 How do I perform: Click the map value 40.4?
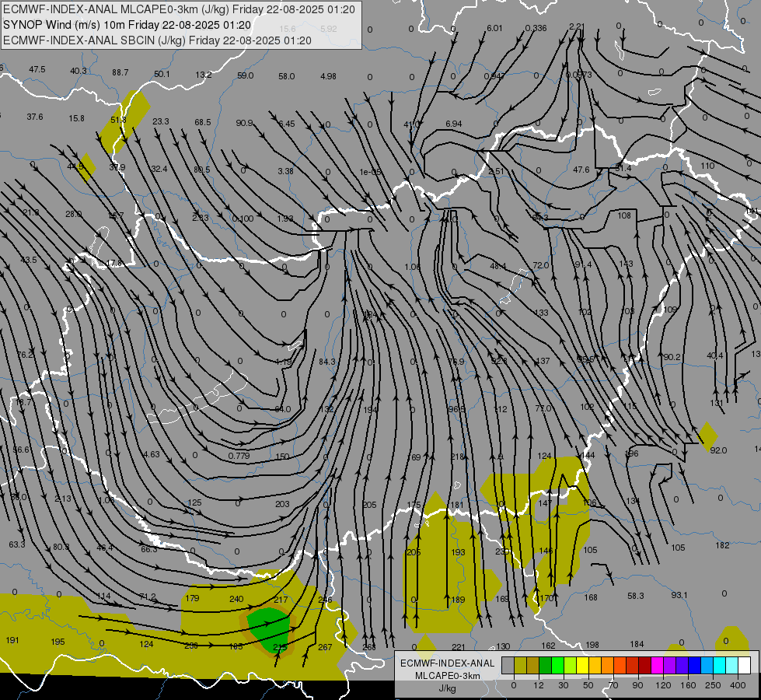tap(714, 355)
